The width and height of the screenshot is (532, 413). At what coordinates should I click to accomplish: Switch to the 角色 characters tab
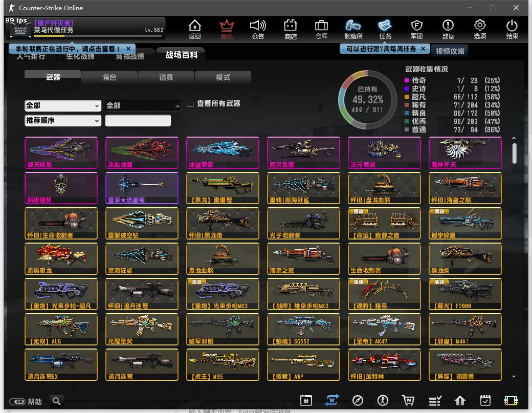[109, 77]
